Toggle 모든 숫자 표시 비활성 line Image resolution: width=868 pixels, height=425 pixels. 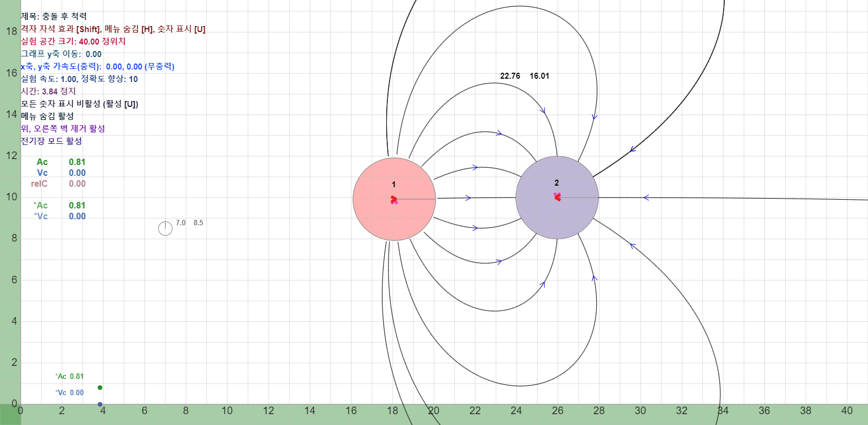pyautogui.click(x=80, y=104)
